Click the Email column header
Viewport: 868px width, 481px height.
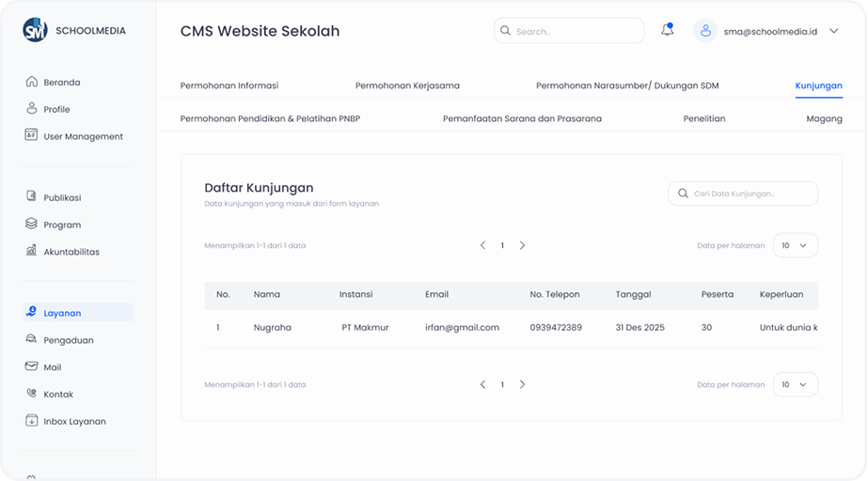point(436,294)
